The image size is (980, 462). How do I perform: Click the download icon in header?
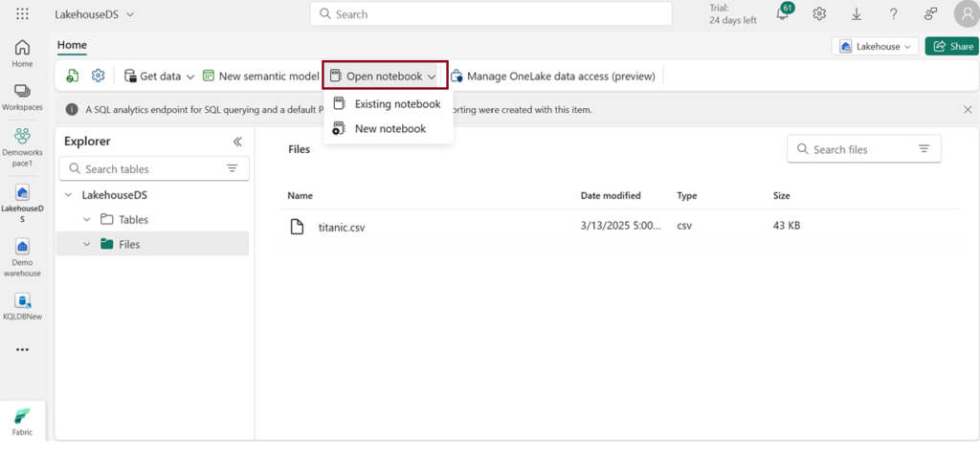[x=856, y=14]
